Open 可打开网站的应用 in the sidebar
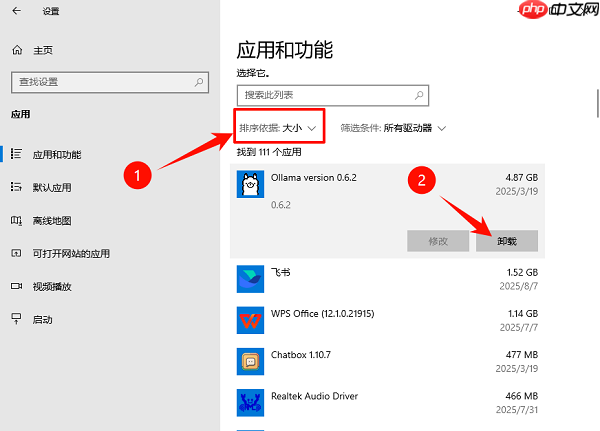 coord(71,253)
